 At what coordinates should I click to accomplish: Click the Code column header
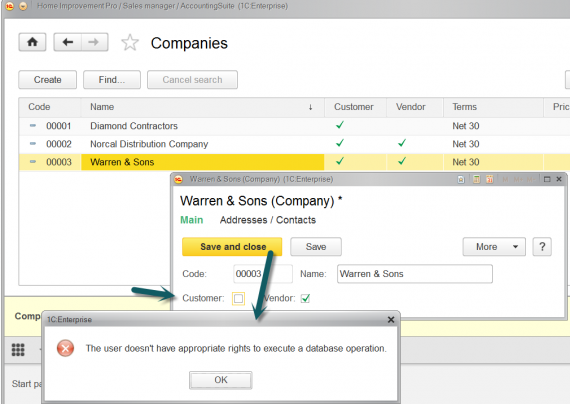click(x=50, y=107)
